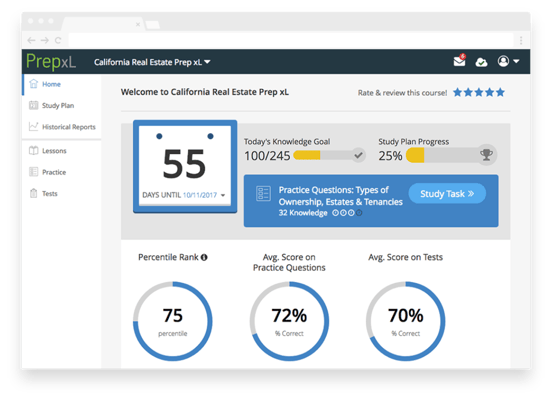
Task: Click the '100/245' knowledge goal value
Action: 267,156
